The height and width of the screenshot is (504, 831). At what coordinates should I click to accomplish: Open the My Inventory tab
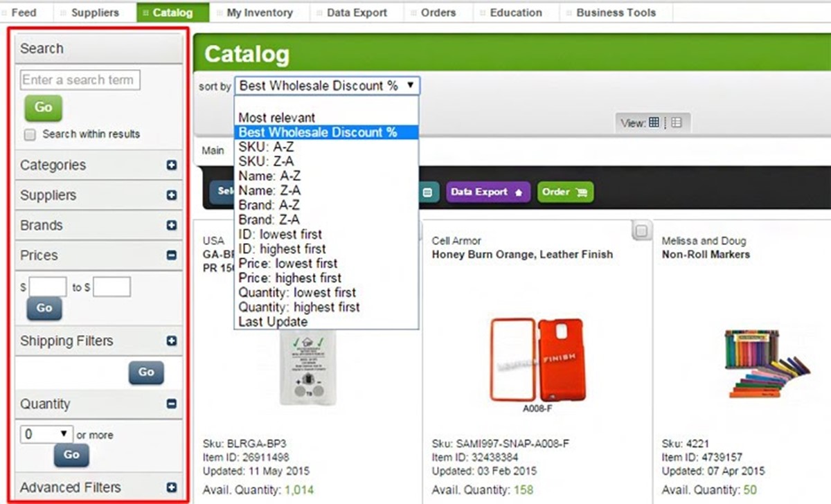click(x=259, y=12)
